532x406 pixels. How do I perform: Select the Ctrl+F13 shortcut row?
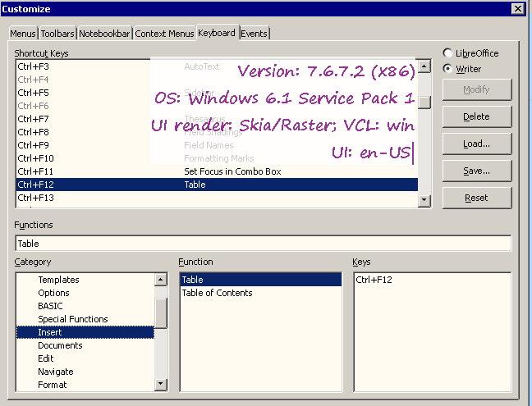(217, 198)
